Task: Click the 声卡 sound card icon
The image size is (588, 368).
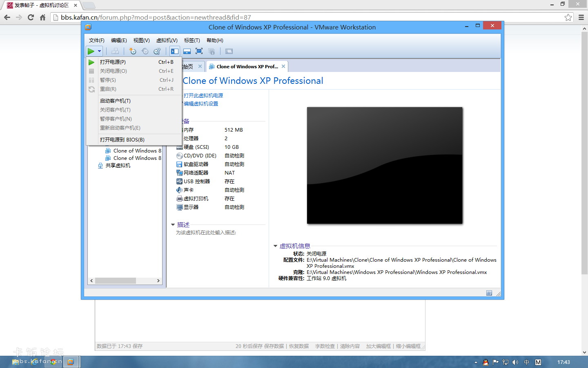Action: click(179, 190)
